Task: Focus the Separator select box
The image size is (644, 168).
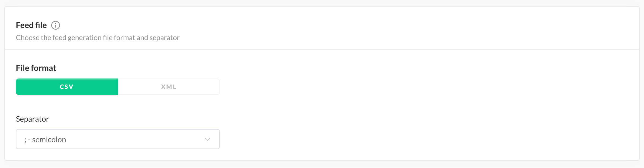Action: [118, 139]
